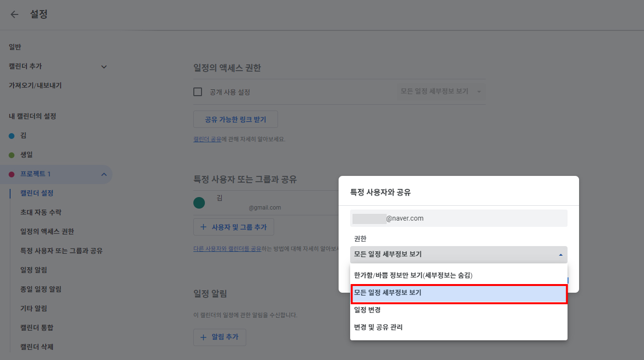Choose highlighted 모든 일정 세부정보 보기 option
Viewport: 644px width, 360px height.
tap(459, 293)
